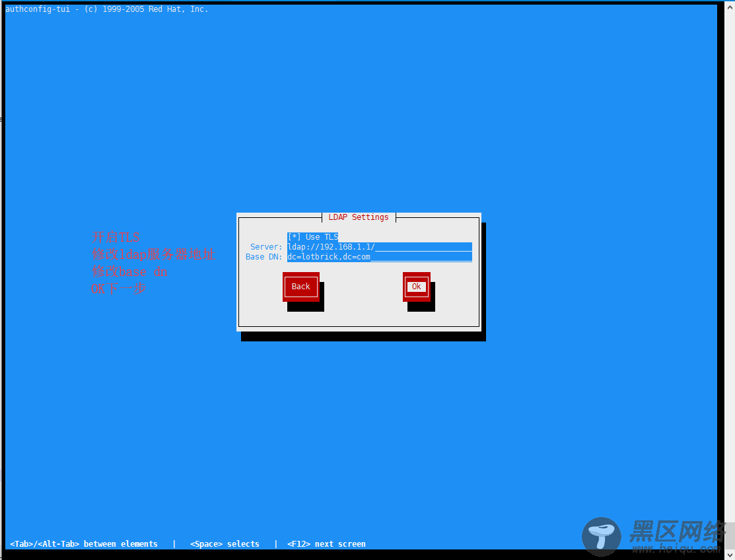Click the scrollbar down arrow at right edge
This screenshot has width=735, height=560.
(x=730, y=554)
